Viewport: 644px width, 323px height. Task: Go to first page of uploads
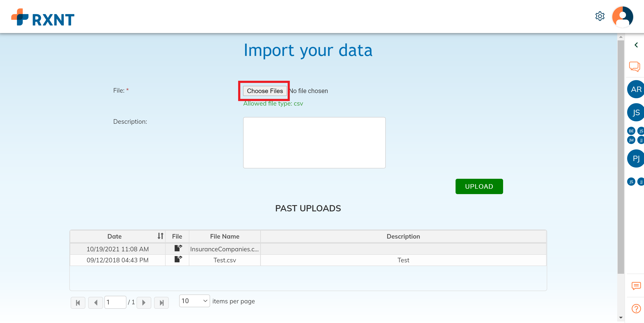click(78, 303)
